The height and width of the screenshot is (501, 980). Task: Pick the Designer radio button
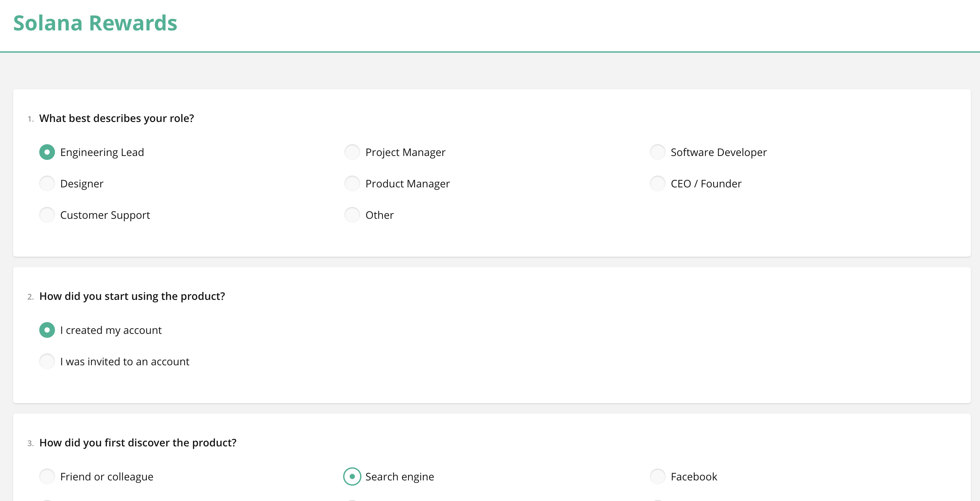click(47, 184)
